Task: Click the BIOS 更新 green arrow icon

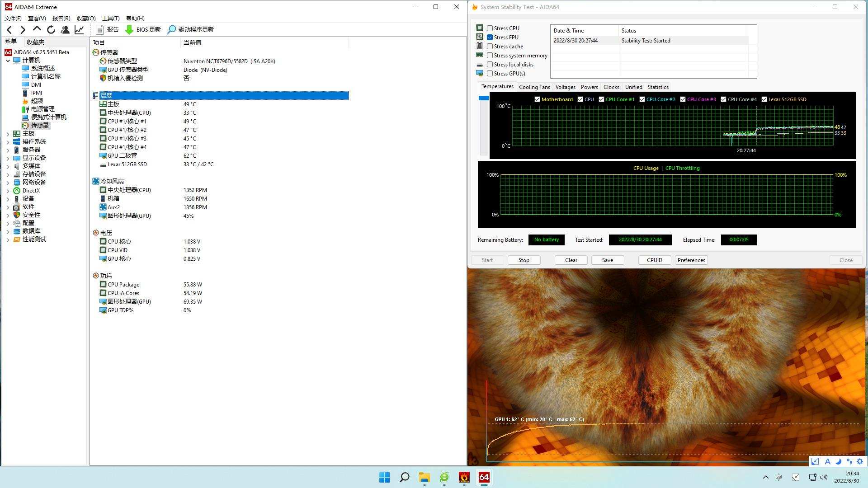Action: pos(129,30)
